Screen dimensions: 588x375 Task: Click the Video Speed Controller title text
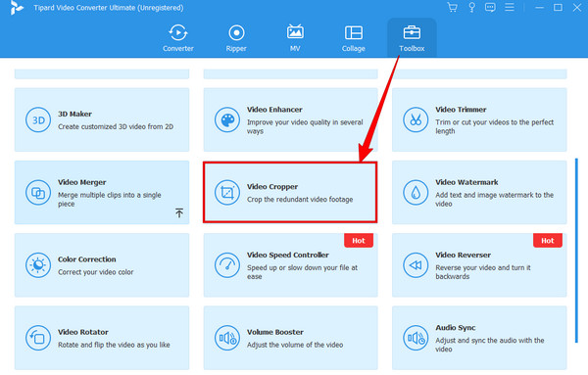click(x=287, y=255)
